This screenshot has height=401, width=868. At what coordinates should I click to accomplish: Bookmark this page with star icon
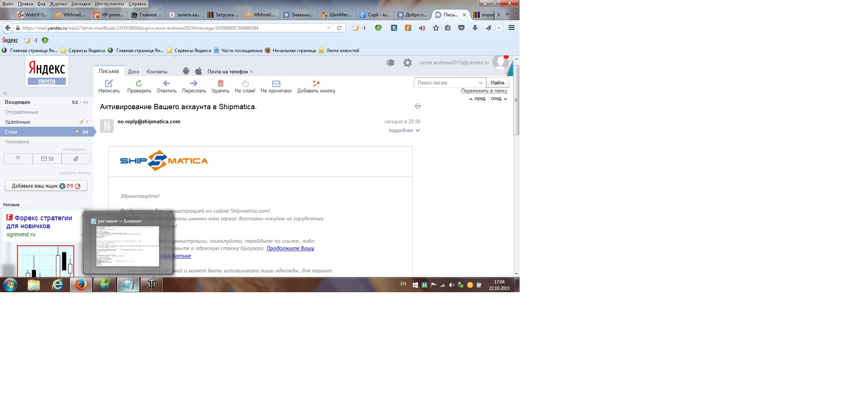tap(436, 28)
